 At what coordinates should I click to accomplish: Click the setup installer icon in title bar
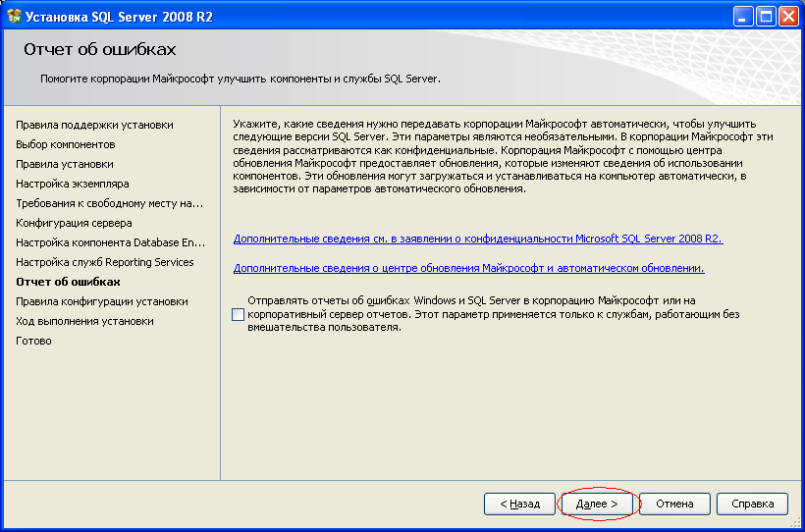15,17
